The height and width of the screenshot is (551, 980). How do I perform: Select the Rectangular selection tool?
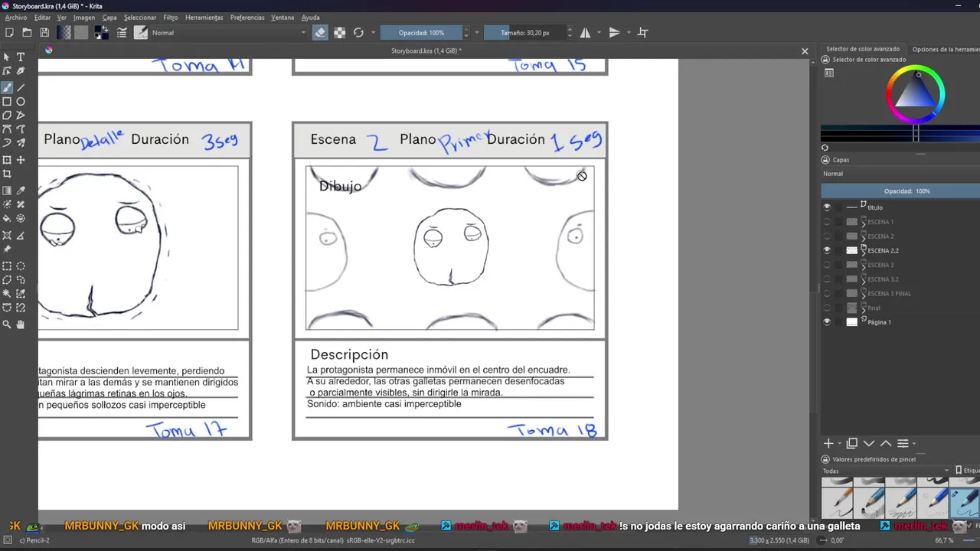point(7,266)
